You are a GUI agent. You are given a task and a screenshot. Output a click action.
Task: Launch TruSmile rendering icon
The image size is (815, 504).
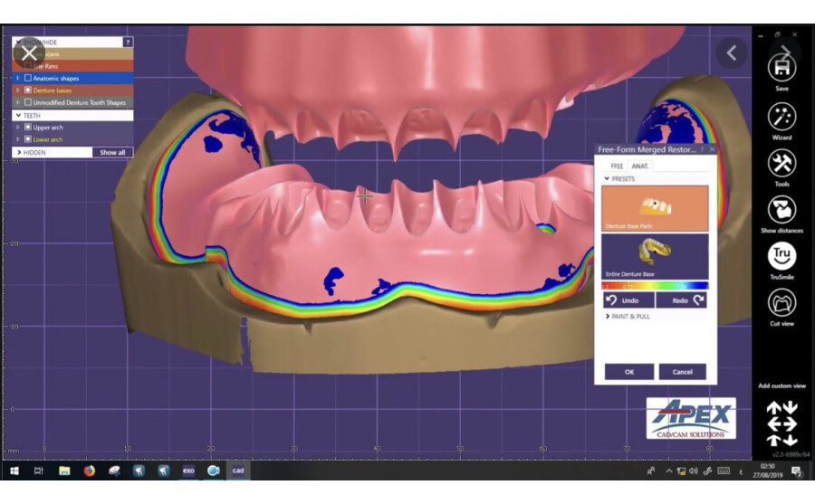[x=781, y=256]
